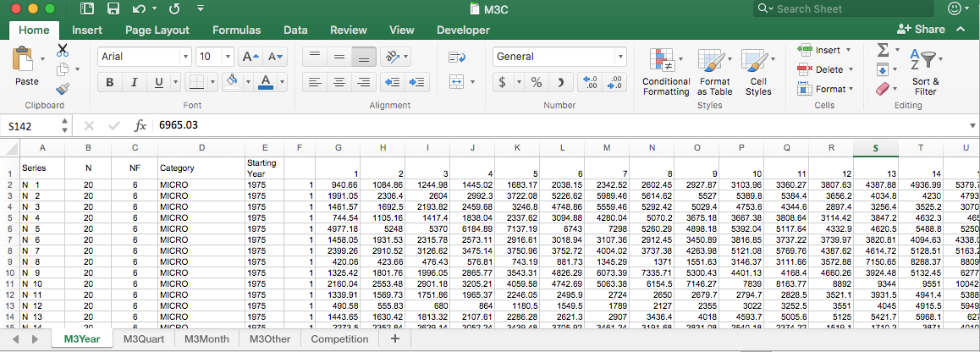The width and height of the screenshot is (980, 352).
Task: Click the Format Painter brush icon
Action: (x=63, y=89)
